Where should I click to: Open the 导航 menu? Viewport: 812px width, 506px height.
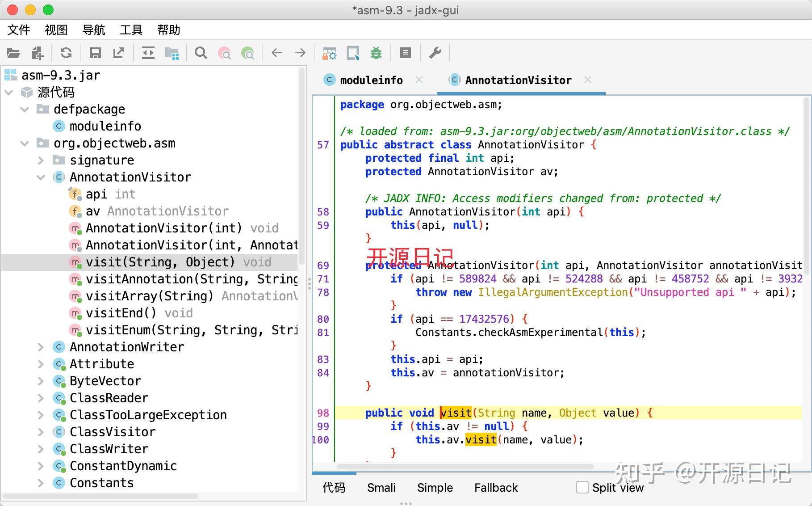(x=94, y=30)
